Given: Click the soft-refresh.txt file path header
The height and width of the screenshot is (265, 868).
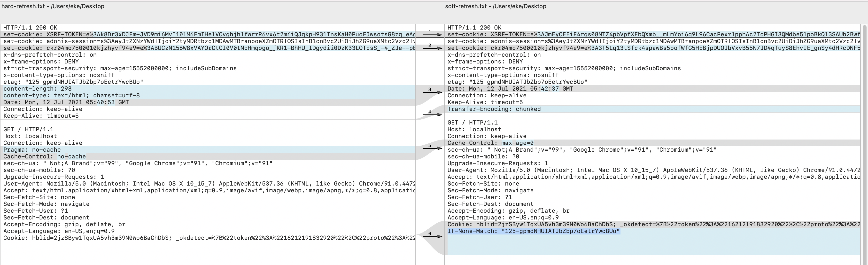Looking at the screenshot, I should tap(495, 6).
